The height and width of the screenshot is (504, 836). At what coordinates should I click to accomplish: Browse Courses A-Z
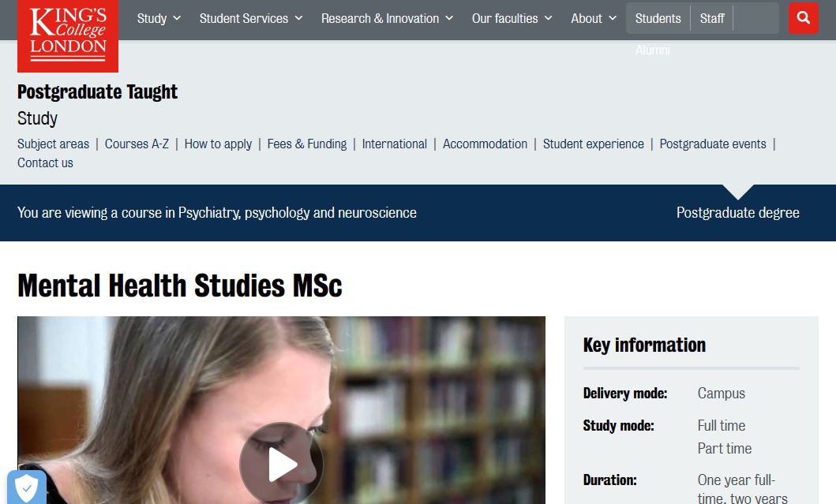tap(137, 144)
